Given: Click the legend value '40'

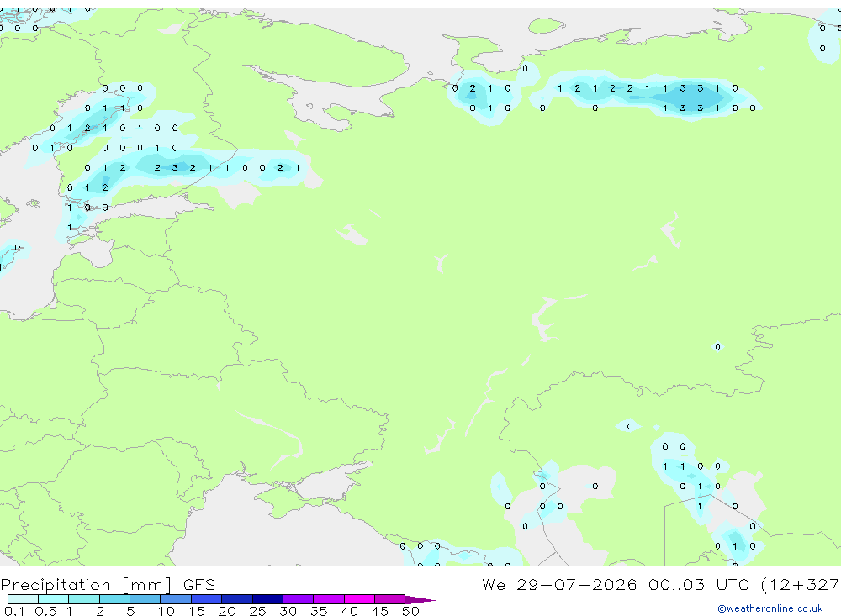Looking at the screenshot, I should point(349,611).
